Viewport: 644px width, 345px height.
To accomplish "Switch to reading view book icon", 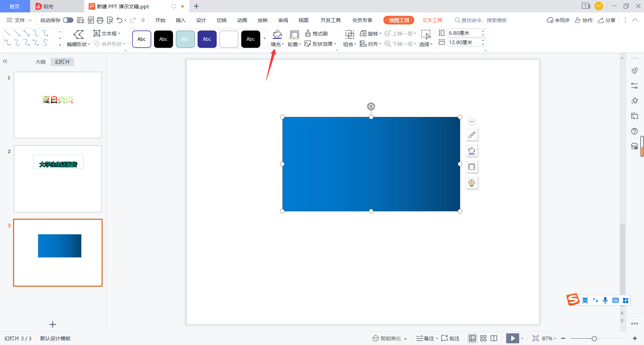I will point(494,338).
